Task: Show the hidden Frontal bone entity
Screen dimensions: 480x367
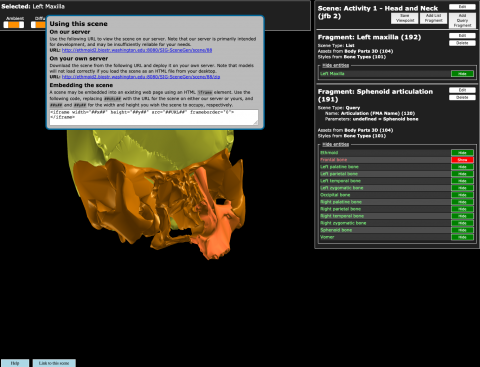Action: (462, 160)
